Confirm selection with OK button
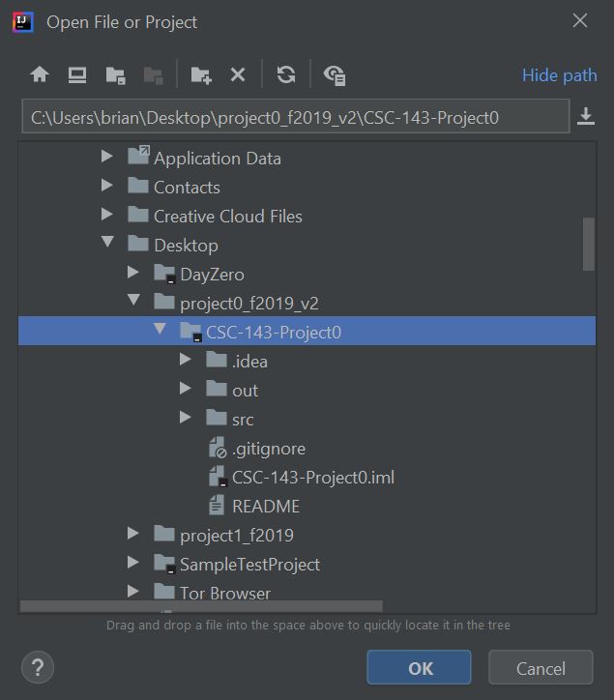The height and width of the screenshot is (700, 614). coord(419,667)
